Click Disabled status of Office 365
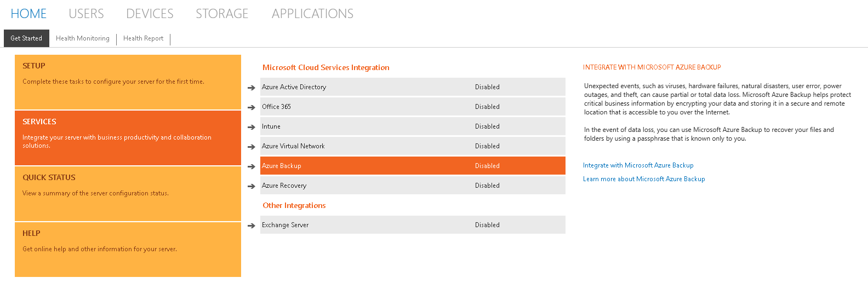 tap(487, 107)
